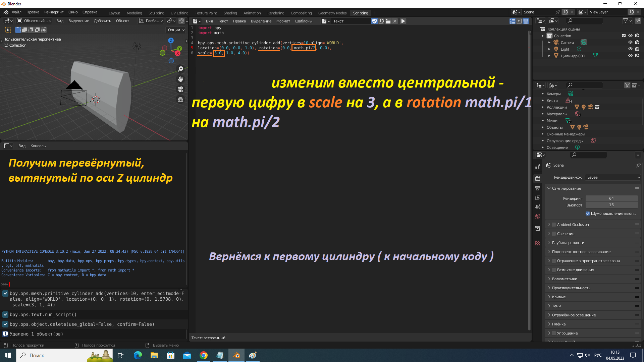Open the Render properties tab icon
This screenshot has width=644, height=362.
(538, 178)
